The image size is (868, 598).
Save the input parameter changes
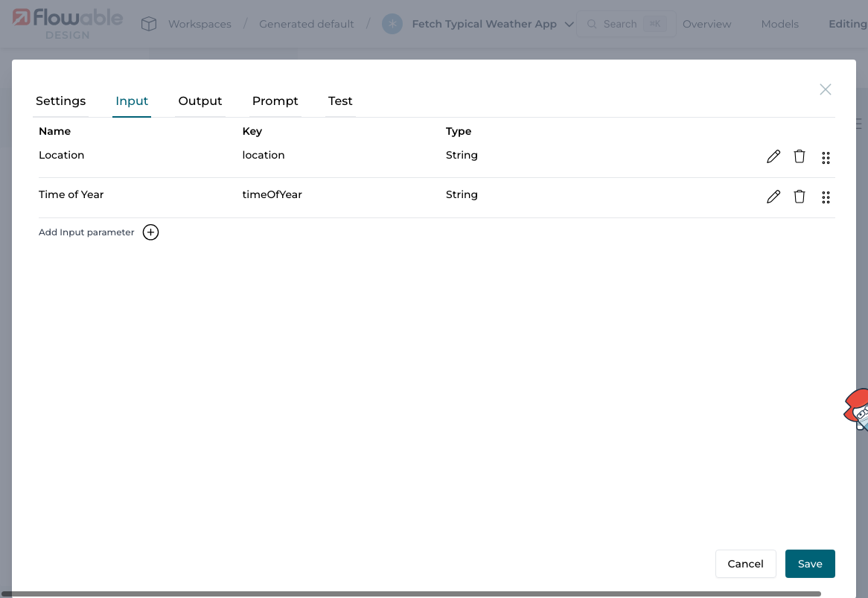coord(810,564)
